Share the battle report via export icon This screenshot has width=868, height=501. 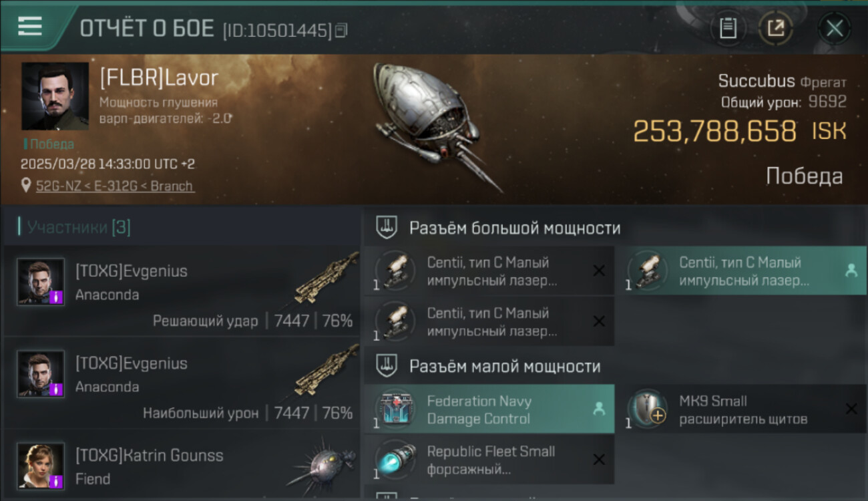click(776, 28)
